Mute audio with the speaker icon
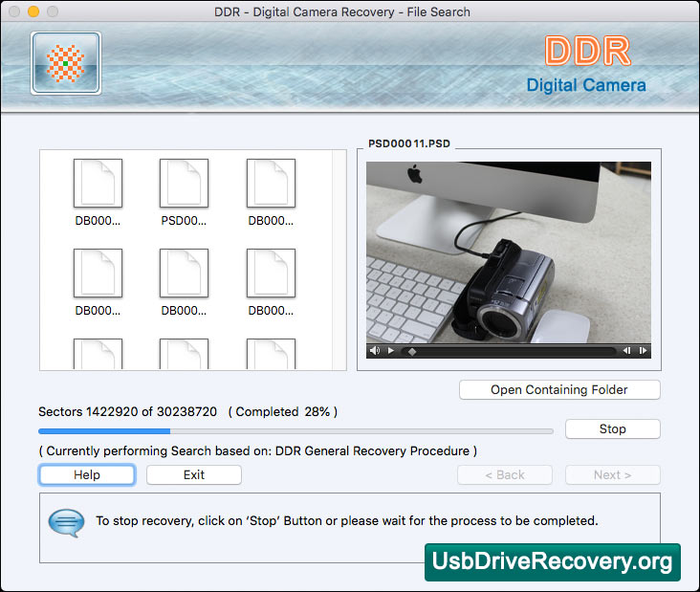Screen dimensions: 700x592 (x=375, y=351)
